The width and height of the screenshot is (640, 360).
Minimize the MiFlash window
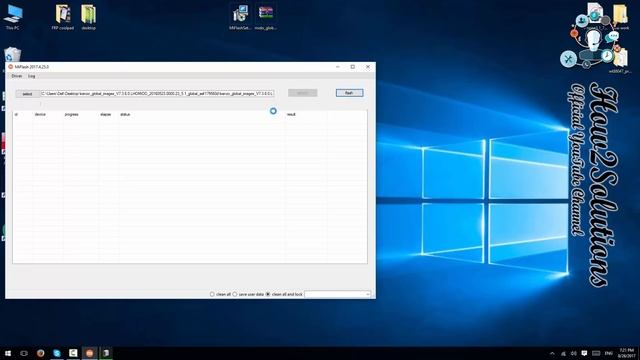pyautogui.click(x=338, y=67)
